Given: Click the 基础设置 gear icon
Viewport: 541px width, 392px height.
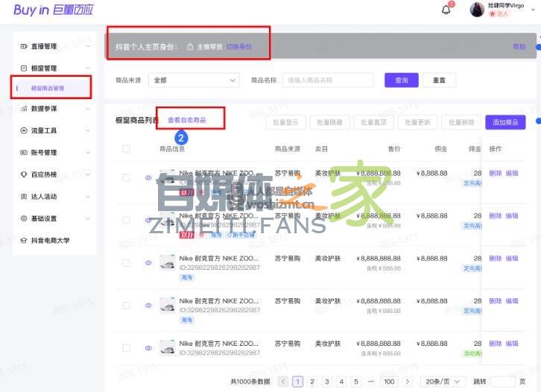Looking at the screenshot, I should [24, 218].
